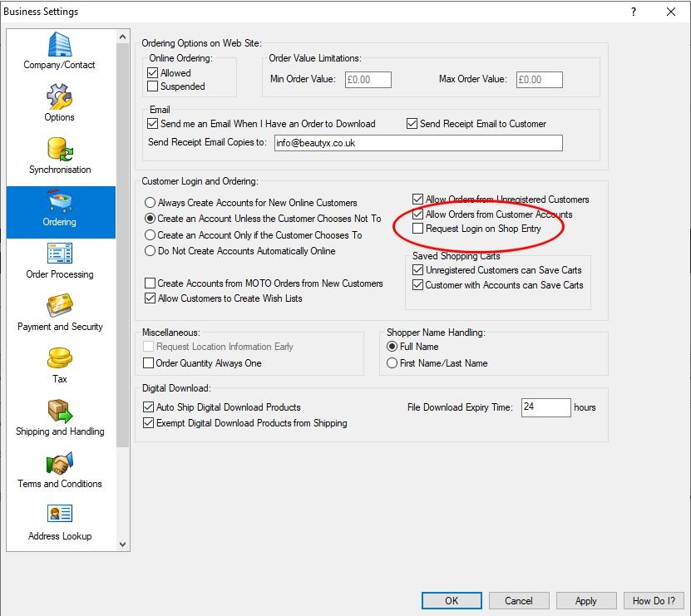Select the Options gear icon

tap(59, 98)
